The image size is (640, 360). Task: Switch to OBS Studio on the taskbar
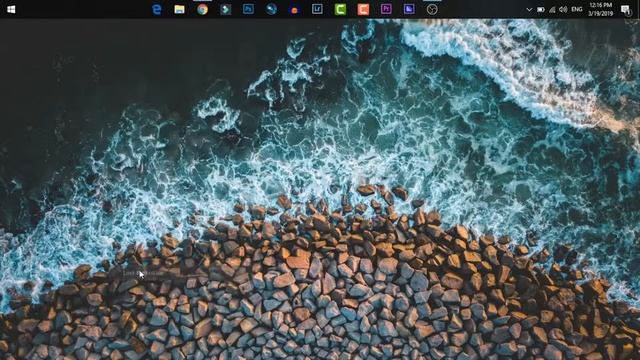click(x=432, y=9)
